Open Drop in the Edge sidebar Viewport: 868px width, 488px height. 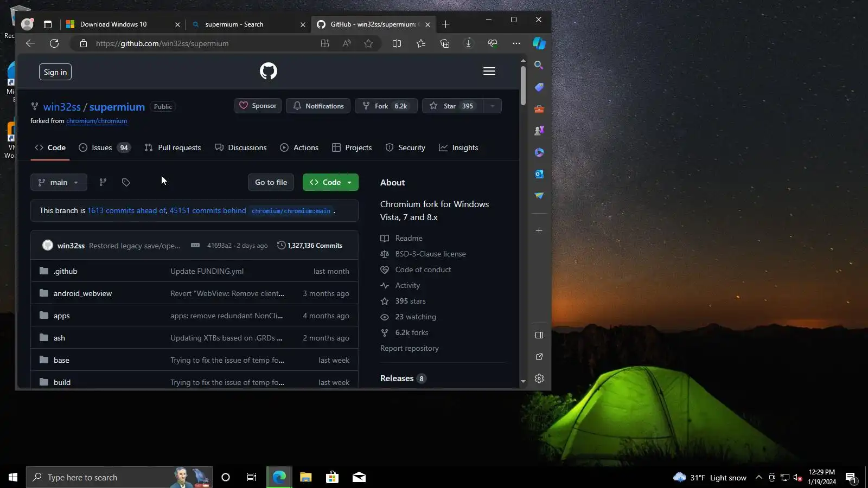pos(539,196)
